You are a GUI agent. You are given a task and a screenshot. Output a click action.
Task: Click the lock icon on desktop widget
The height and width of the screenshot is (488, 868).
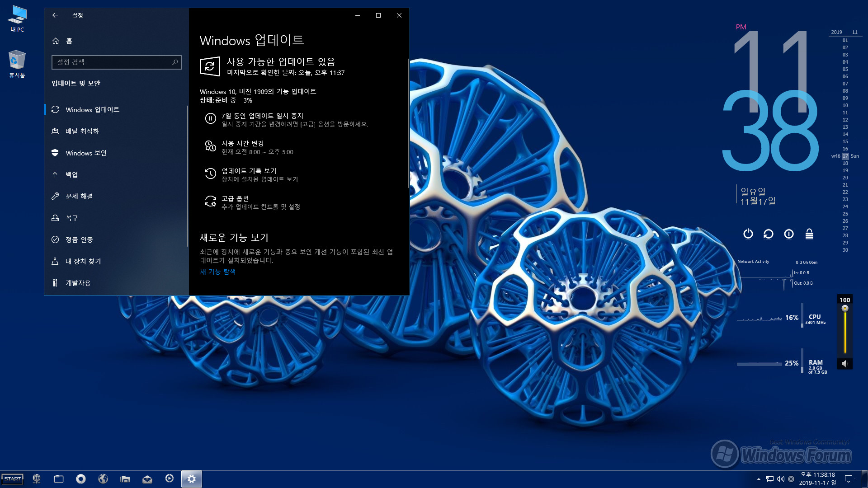click(x=809, y=234)
